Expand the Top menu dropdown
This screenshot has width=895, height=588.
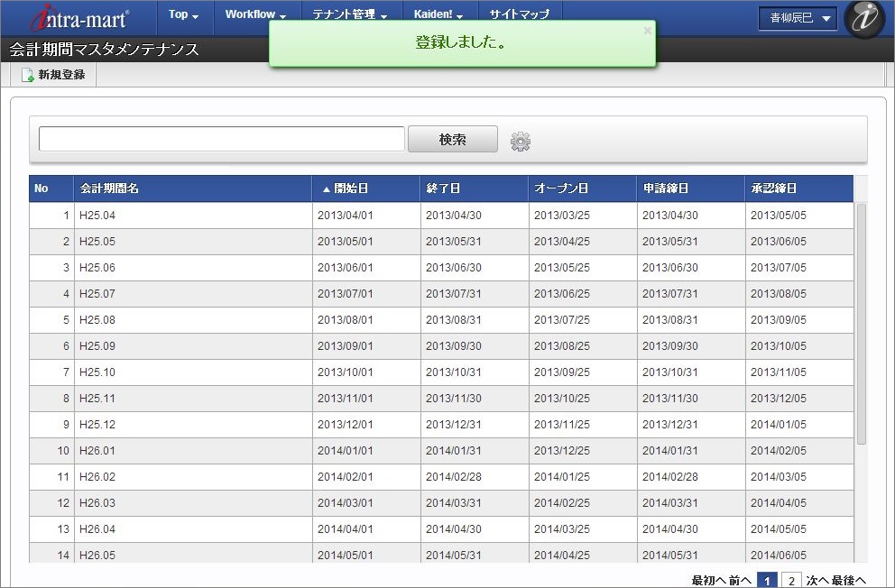pyautogui.click(x=183, y=14)
